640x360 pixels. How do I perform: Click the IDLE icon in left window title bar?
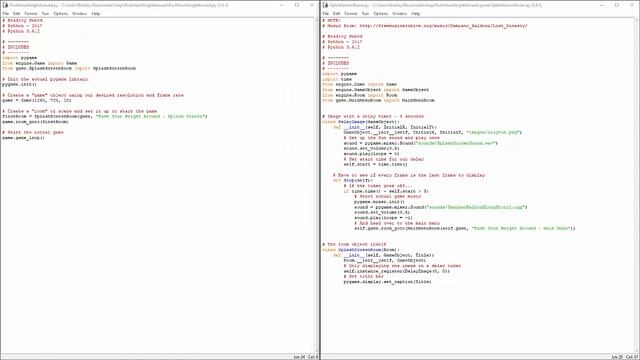coord(5,5)
